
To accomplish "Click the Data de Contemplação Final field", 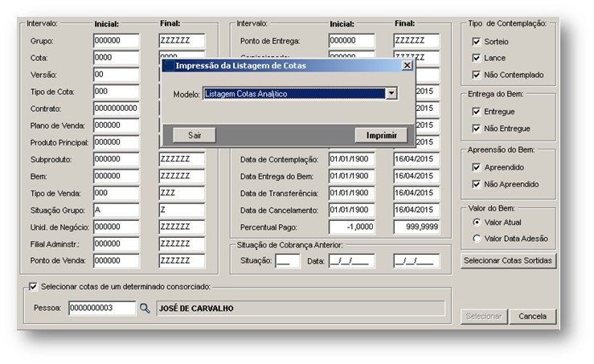I will (416, 159).
